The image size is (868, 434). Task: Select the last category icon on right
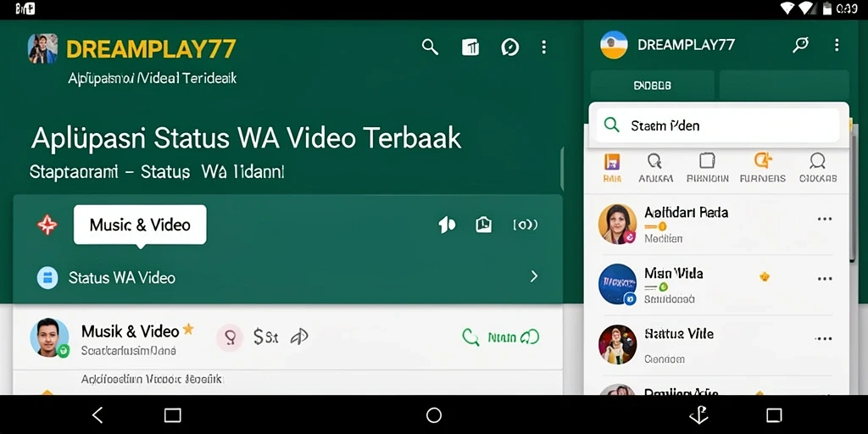click(x=818, y=161)
